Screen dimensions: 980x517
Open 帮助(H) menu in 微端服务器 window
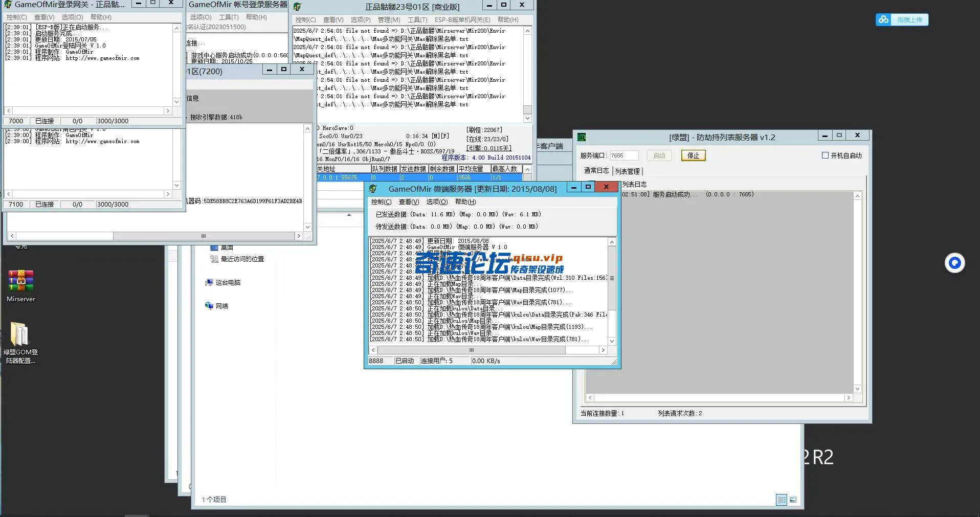[465, 202]
